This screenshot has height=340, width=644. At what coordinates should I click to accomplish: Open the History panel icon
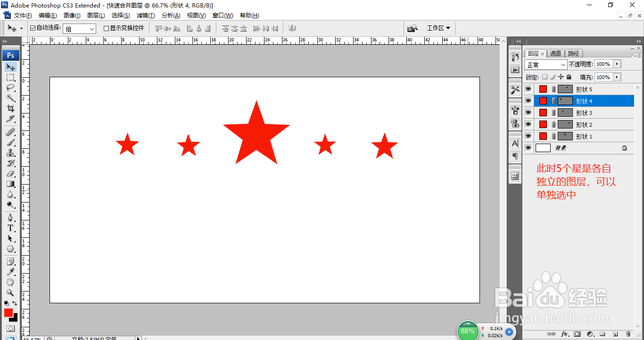pos(515,57)
